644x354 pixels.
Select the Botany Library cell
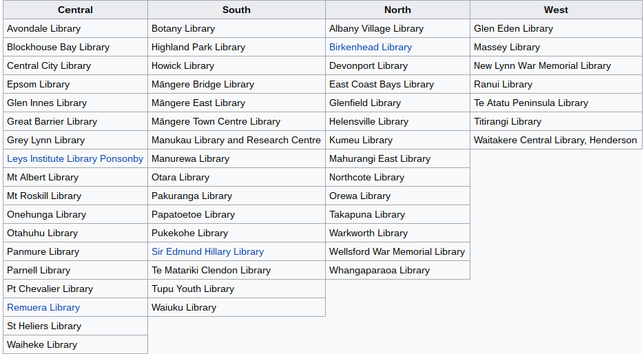point(236,29)
